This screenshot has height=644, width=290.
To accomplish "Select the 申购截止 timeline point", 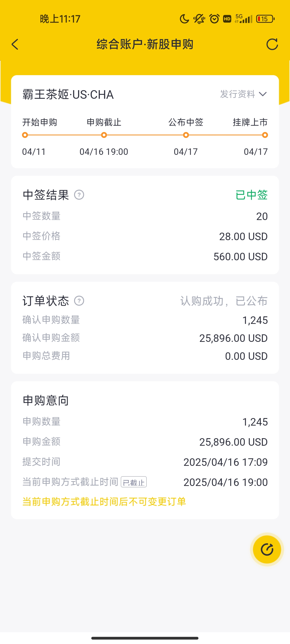I will pyautogui.click(x=104, y=135).
